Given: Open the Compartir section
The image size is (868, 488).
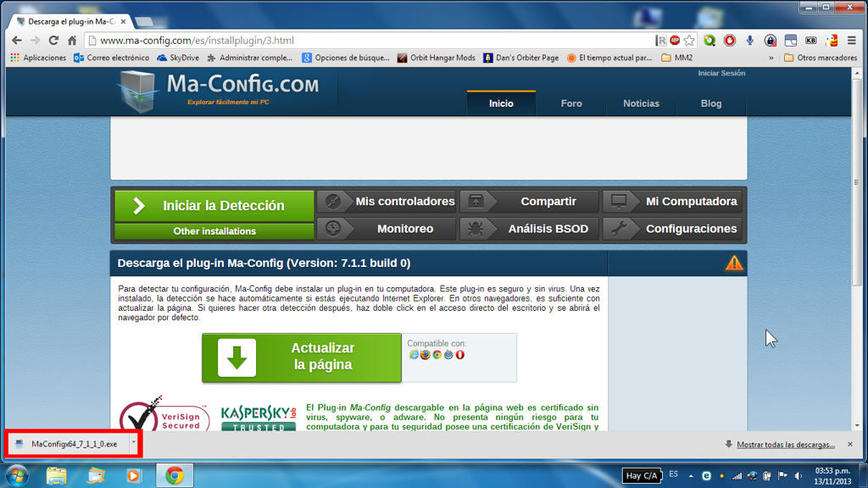Looking at the screenshot, I should tap(529, 202).
